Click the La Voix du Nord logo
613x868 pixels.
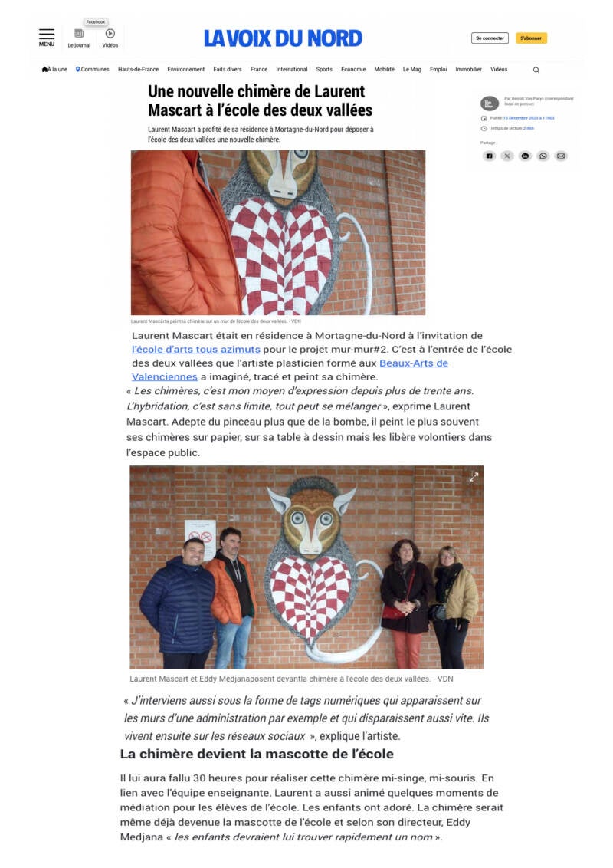pyautogui.click(x=283, y=38)
